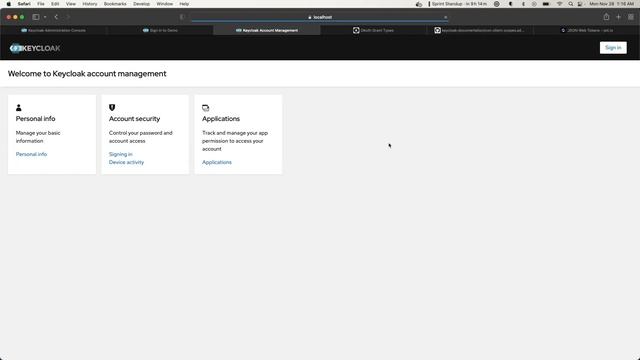This screenshot has height=360, width=640.
Task: Switch to the JSON Web Tokens tab
Action: coord(587,30)
